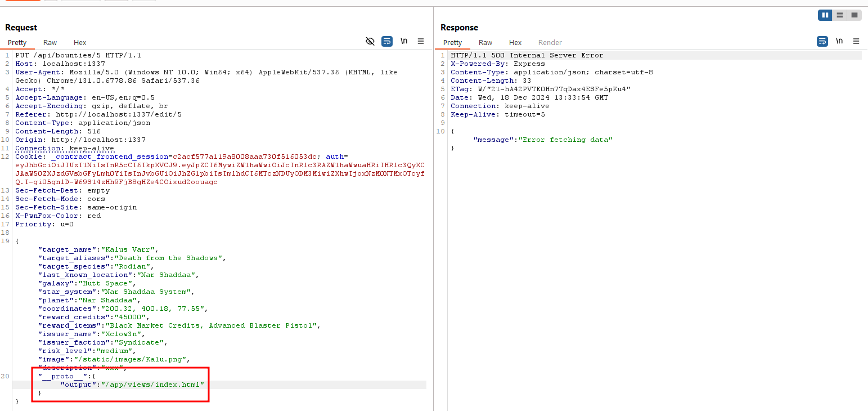
Task: Click the "coordinates" JSON line
Action: 123,309
